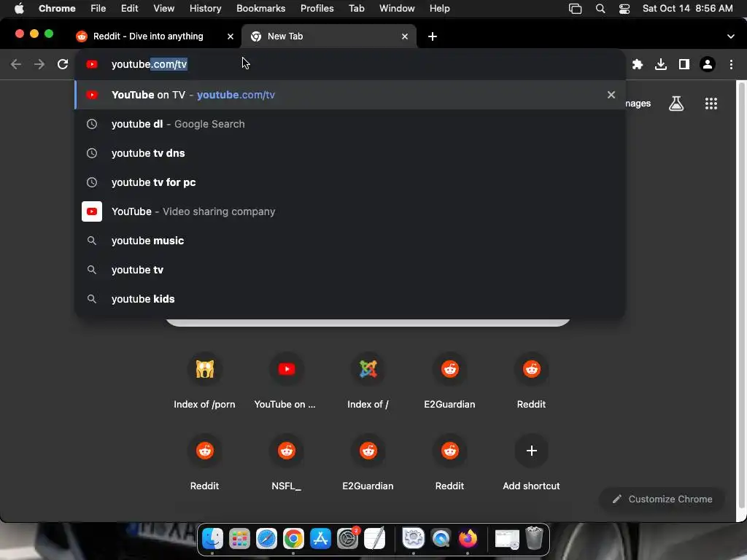
Task: Select the New Tab tab
Action: (329, 36)
